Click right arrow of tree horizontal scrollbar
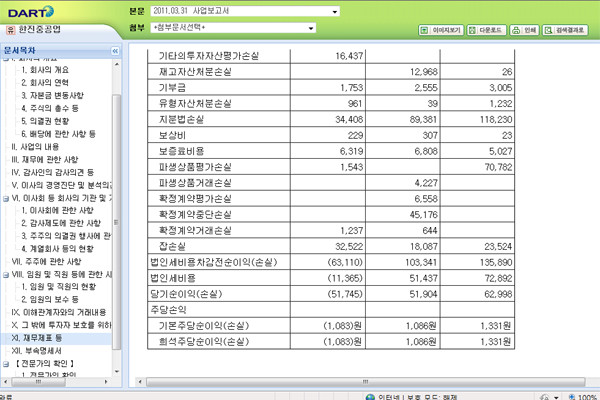Viewport: 600px width, 400px height. 106,382
